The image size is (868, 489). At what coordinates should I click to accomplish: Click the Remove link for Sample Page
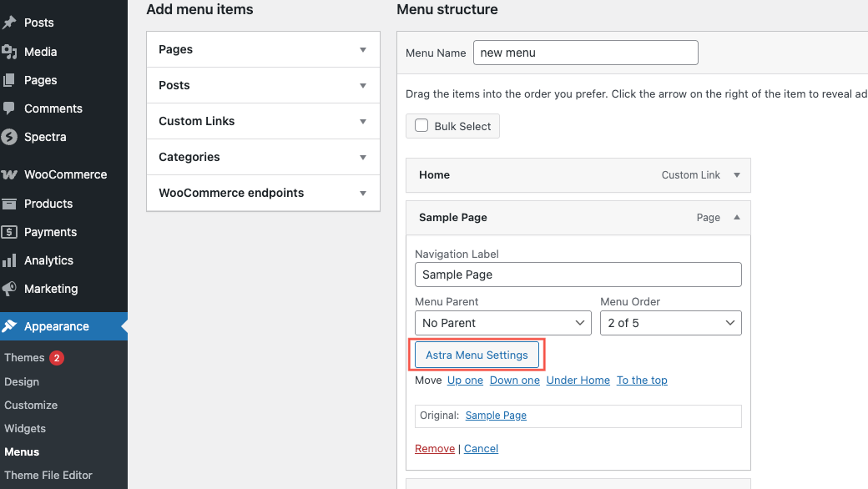[x=435, y=448]
